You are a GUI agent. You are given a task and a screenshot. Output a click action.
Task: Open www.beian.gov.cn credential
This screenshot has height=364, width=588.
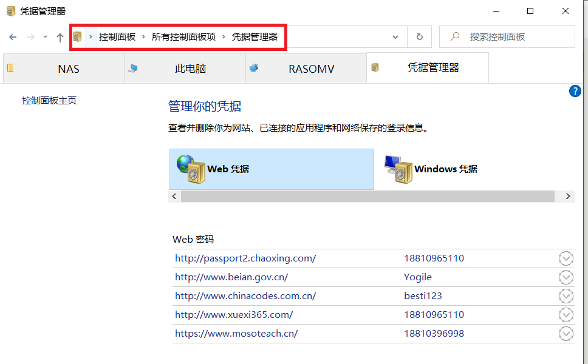(x=231, y=277)
